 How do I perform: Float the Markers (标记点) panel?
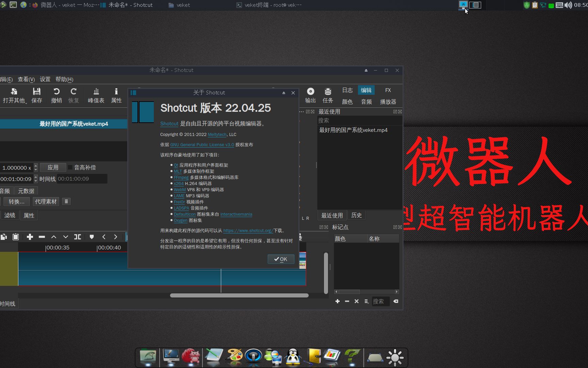click(x=395, y=227)
